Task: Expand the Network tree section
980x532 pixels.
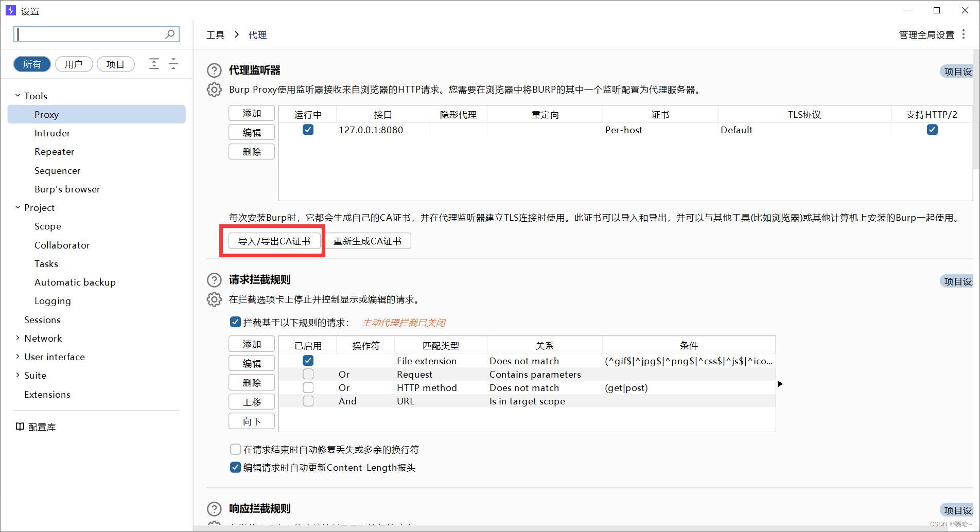Action: pos(17,338)
